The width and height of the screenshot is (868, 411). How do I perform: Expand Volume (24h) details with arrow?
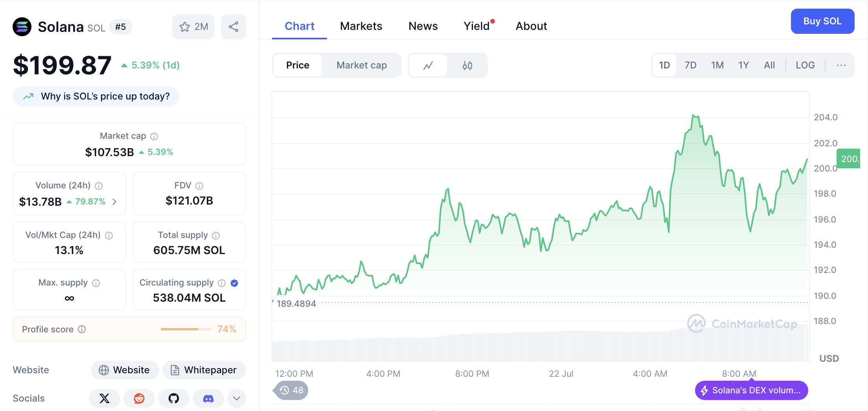(114, 202)
